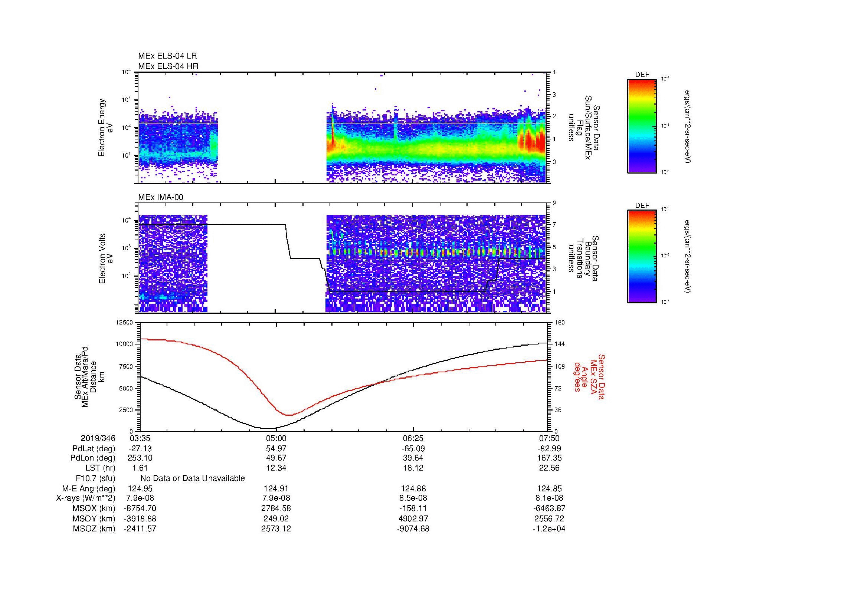Screen dimensions: 868x613
Task: Click the 2019/346 date label
Action: pyautogui.click(x=98, y=438)
